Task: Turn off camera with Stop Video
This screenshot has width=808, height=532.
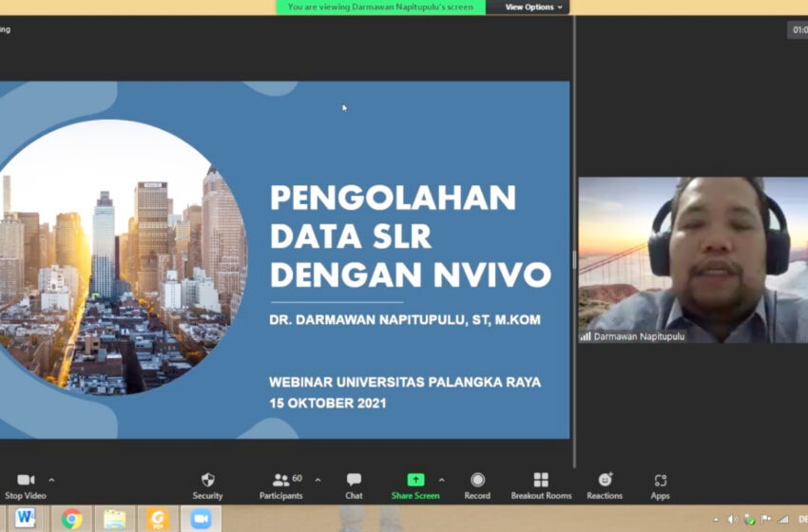Action: pyautogui.click(x=26, y=486)
